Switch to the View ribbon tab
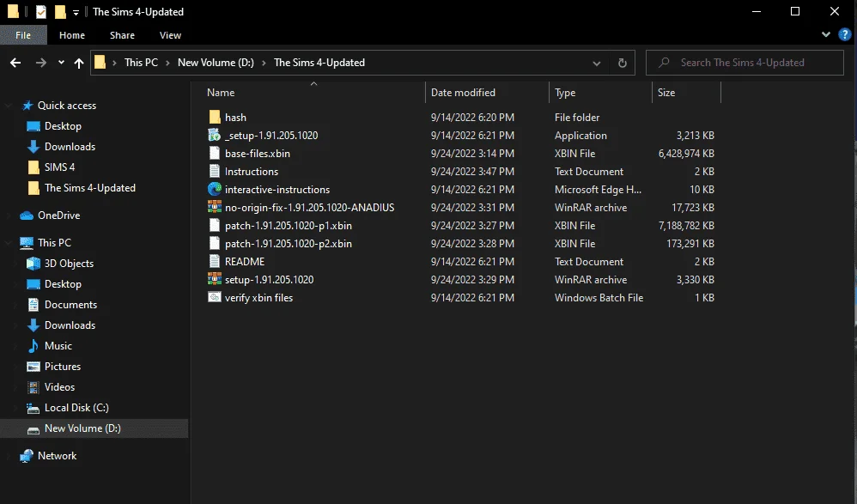This screenshot has height=504, width=857. (170, 35)
